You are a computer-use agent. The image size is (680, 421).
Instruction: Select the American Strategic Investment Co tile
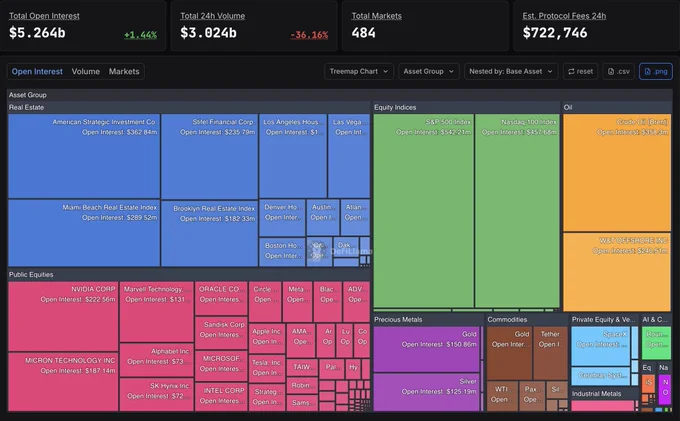tap(84, 156)
